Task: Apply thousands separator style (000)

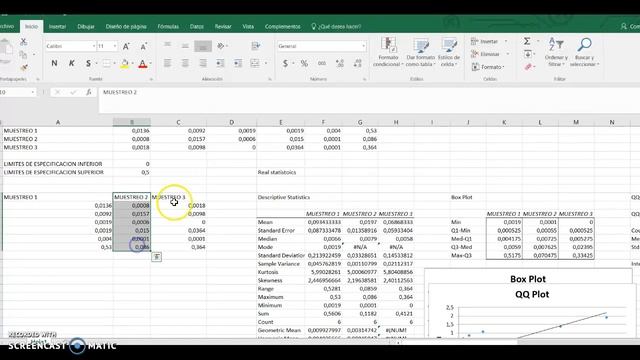Action: (x=322, y=63)
